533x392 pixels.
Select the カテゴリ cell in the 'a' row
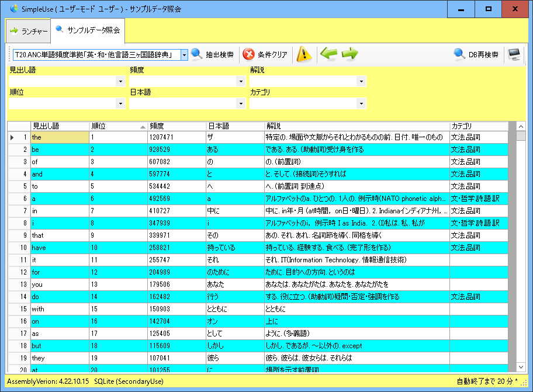point(479,199)
